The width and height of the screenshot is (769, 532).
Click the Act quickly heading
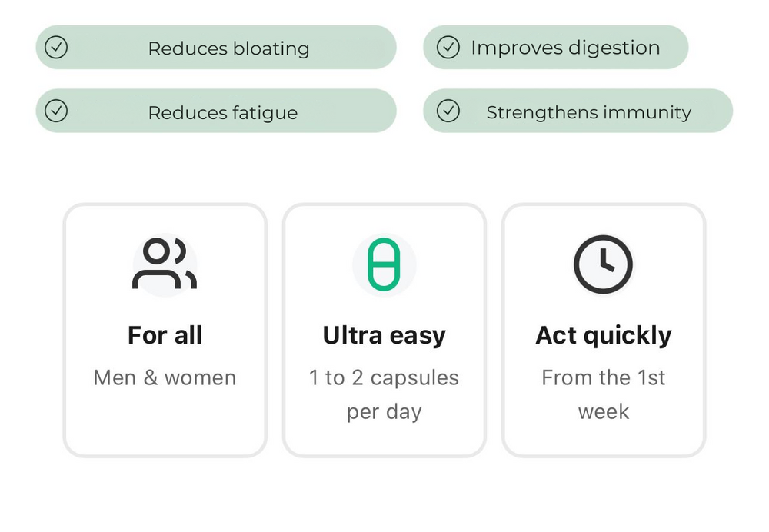[x=603, y=337]
